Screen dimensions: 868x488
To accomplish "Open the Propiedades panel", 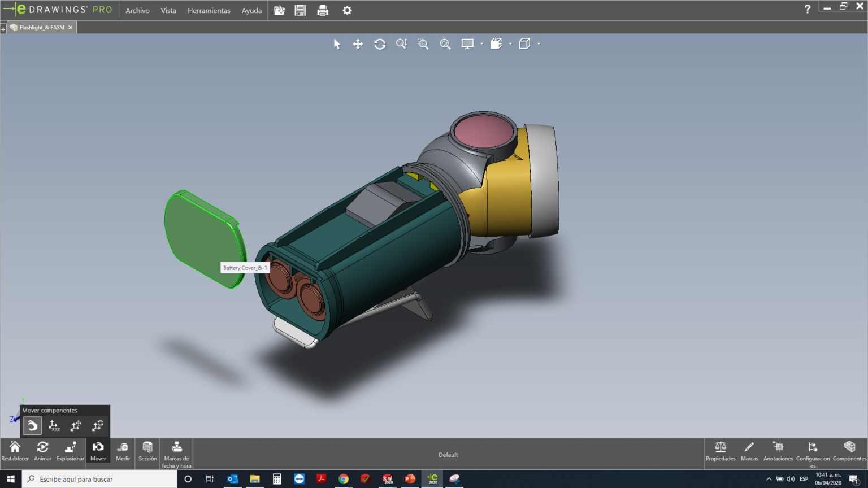I will [721, 451].
